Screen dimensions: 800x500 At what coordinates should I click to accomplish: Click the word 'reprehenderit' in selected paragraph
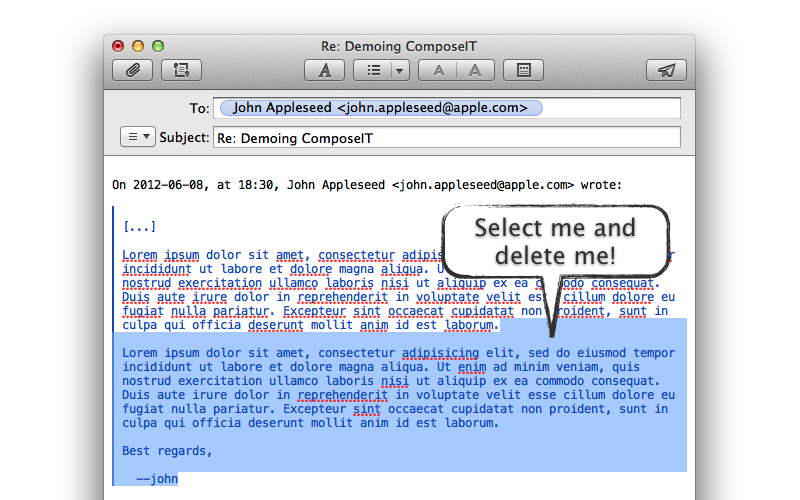(x=342, y=395)
